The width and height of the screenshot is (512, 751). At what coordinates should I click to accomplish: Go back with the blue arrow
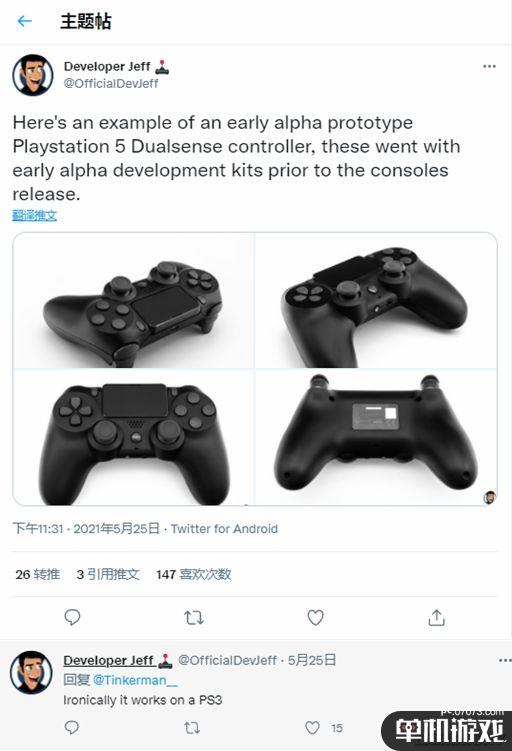[24, 21]
